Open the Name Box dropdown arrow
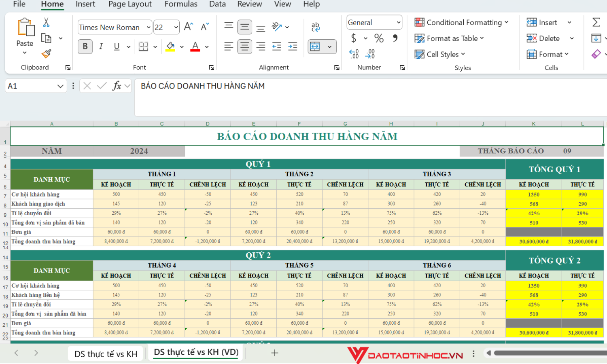The width and height of the screenshot is (607, 364). [60, 86]
